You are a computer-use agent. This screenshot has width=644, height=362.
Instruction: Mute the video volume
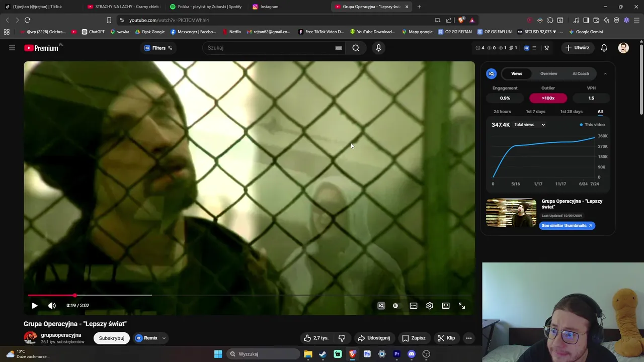[x=52, y=306]
